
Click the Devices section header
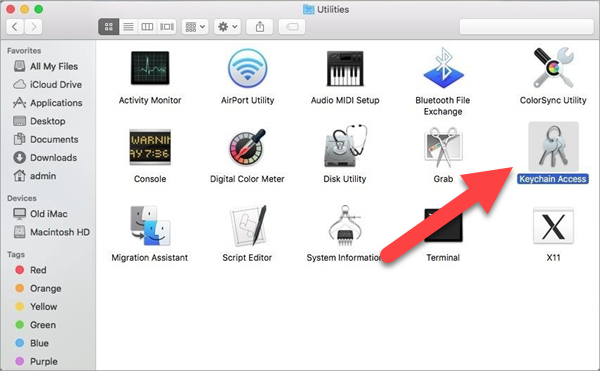coord(22,198)
